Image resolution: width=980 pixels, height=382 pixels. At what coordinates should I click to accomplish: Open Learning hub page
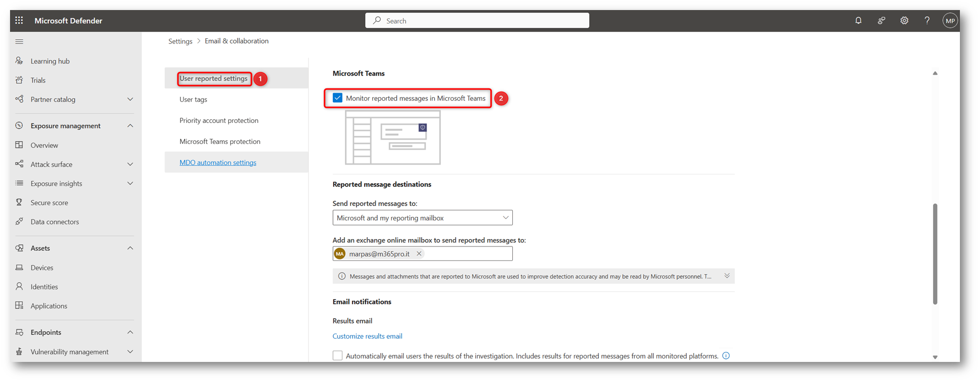[50, 61]
